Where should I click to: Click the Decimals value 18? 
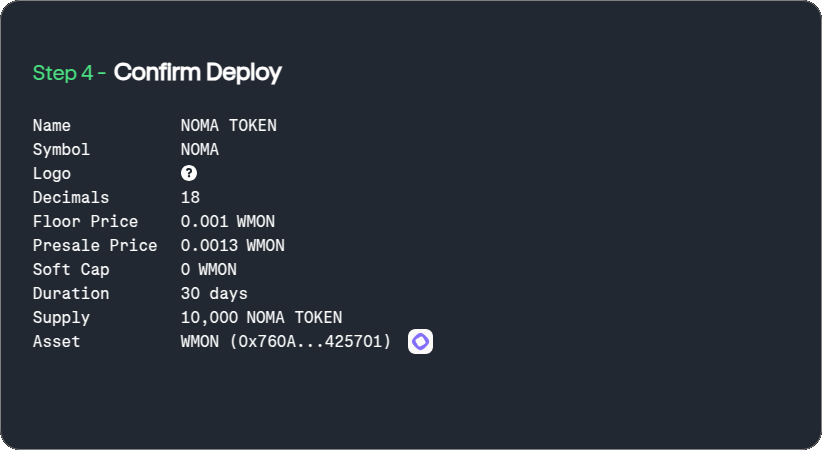point(190,197)
